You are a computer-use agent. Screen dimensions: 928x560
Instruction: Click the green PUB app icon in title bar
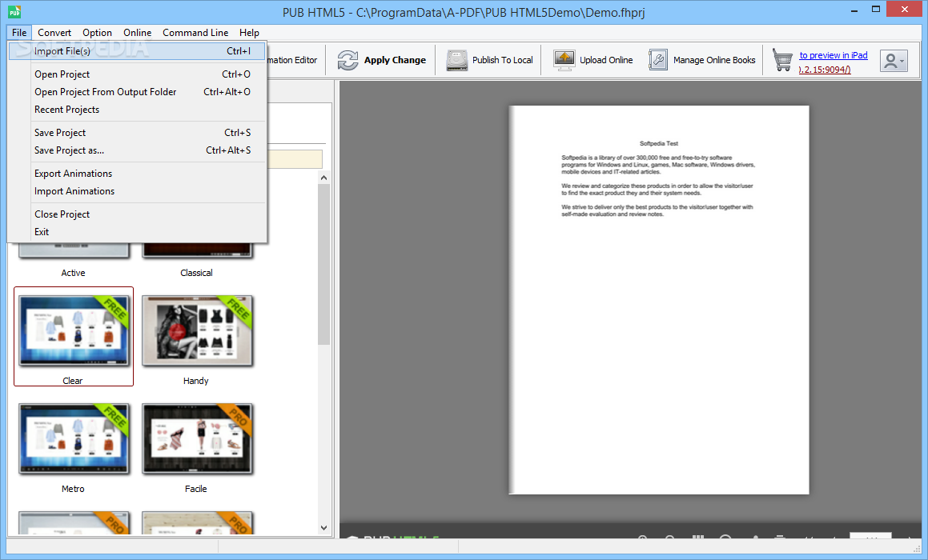click(x=14, y=12)
